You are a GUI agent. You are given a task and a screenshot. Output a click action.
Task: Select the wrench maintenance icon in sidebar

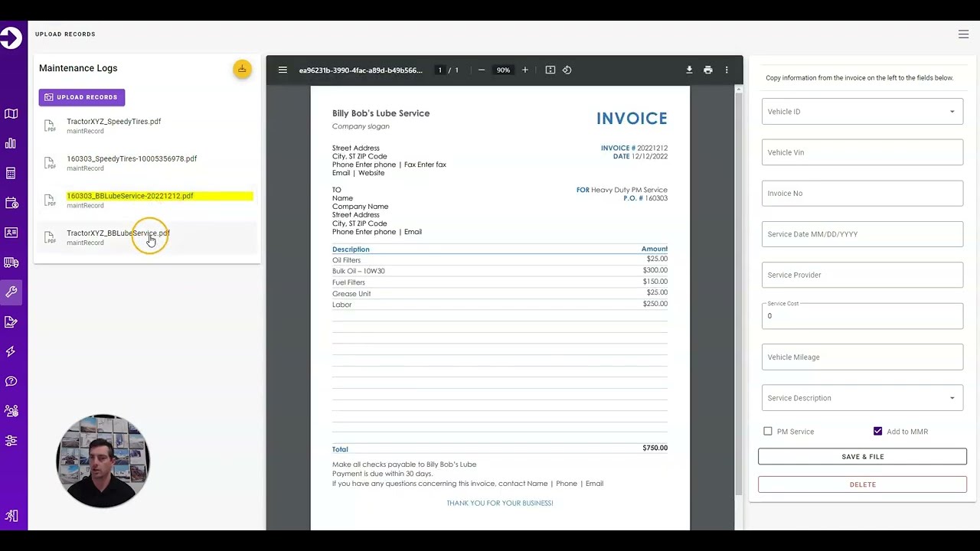point(11,292)
